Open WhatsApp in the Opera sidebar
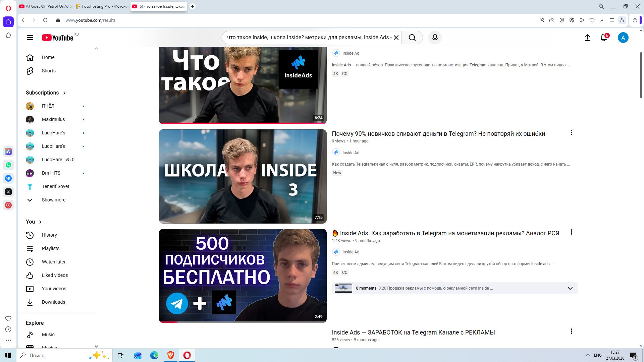644x362 pixels. click(x=8, y=165)
